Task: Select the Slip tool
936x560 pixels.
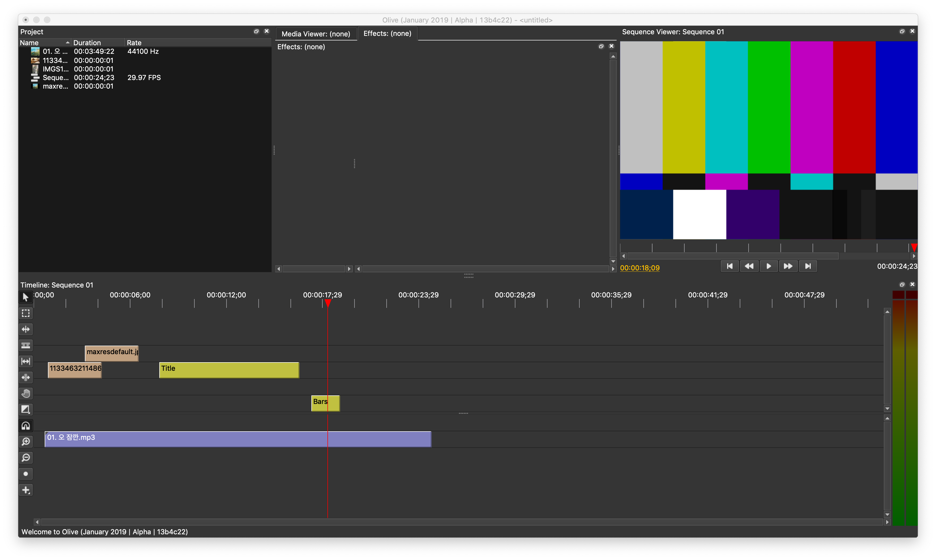Action: (x=26, y=361)
